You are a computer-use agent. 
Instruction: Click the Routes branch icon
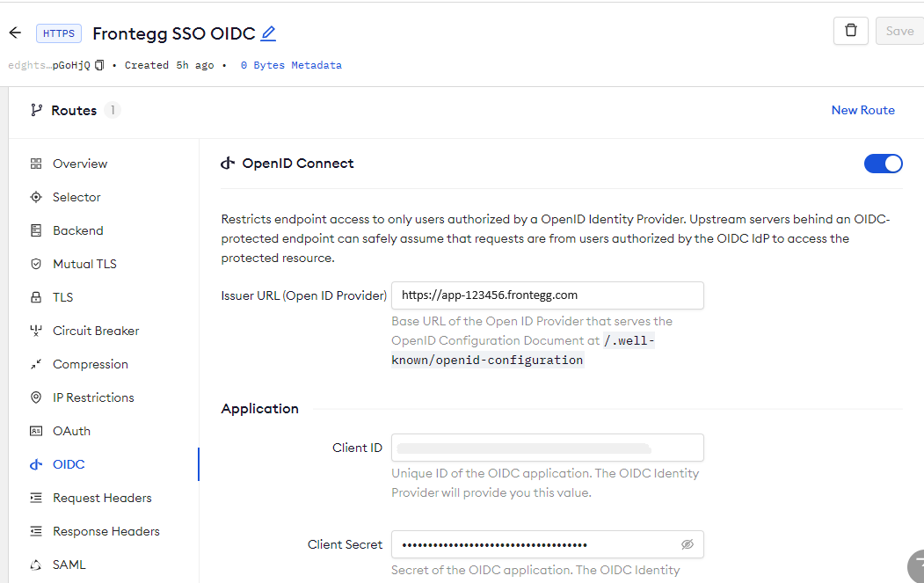pyautogui.click(x=36, y=110)
